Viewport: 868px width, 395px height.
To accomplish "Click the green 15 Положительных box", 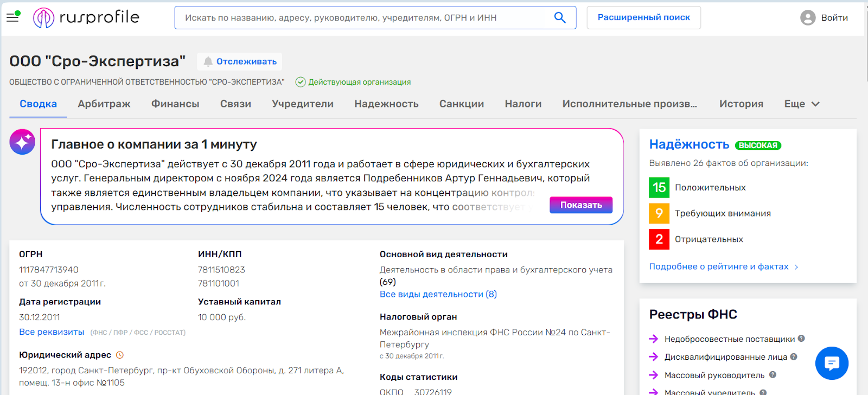I will pos(659,187).
